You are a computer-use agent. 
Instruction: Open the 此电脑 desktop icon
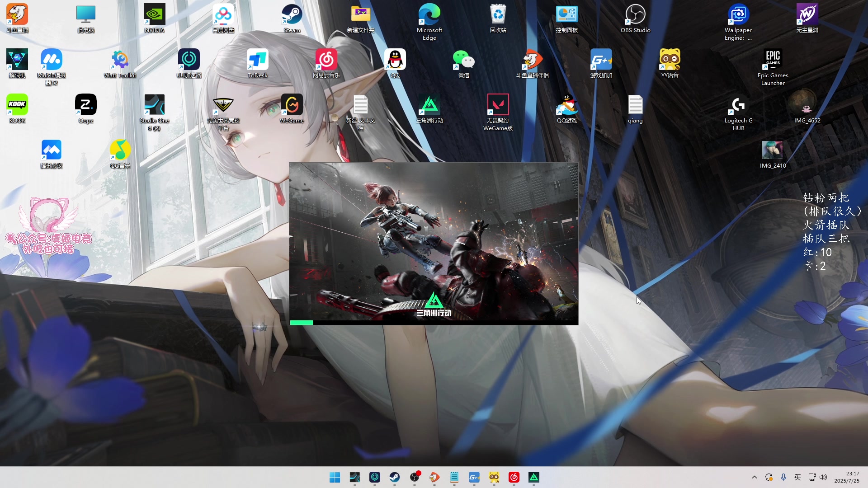(86, 19)
